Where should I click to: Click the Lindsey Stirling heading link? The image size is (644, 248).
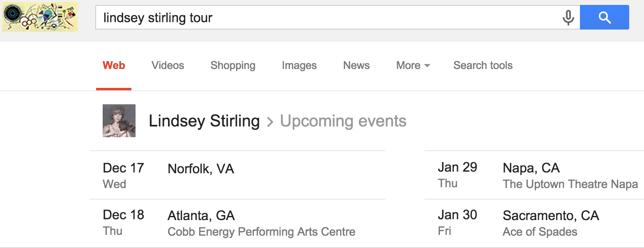coord(204,121)
